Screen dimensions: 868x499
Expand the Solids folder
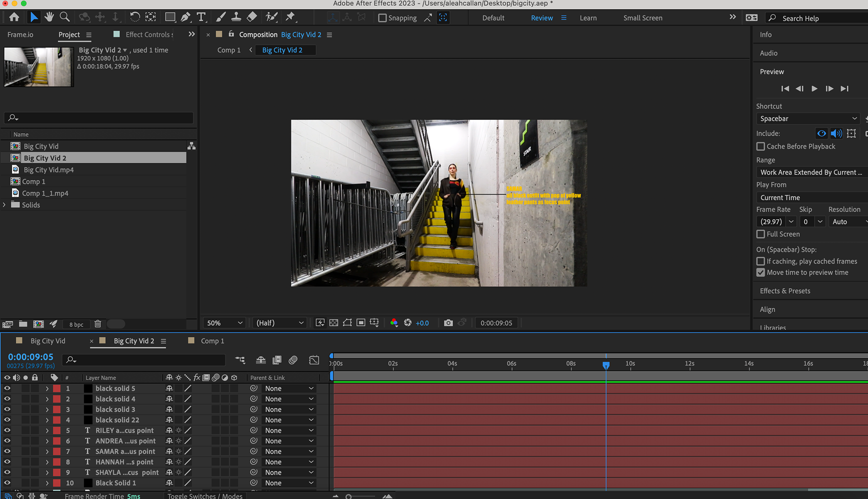coord(5,205)
